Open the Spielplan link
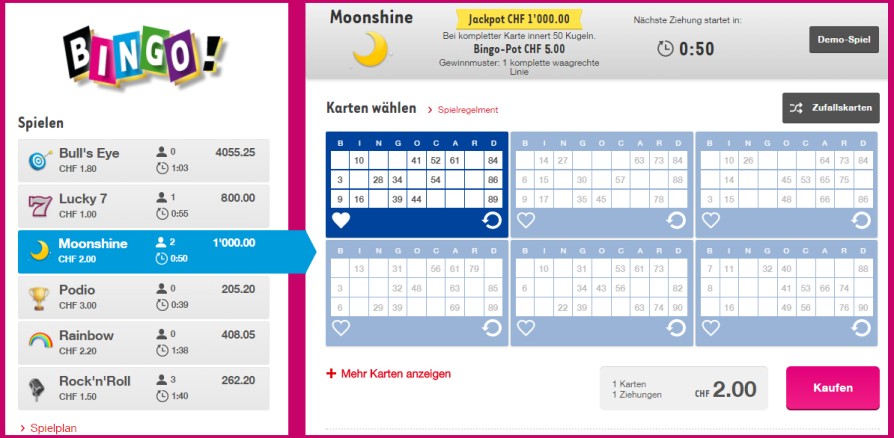 pos(54,428)
